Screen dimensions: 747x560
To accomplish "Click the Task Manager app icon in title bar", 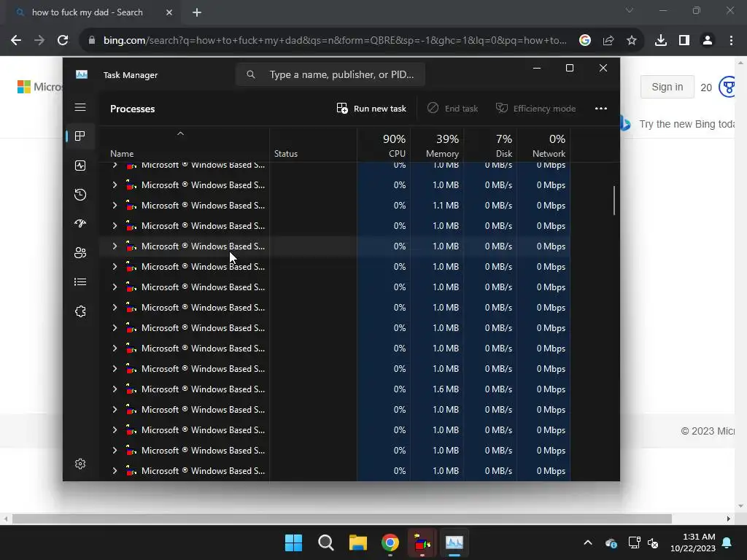I will (x=82, y=74).
